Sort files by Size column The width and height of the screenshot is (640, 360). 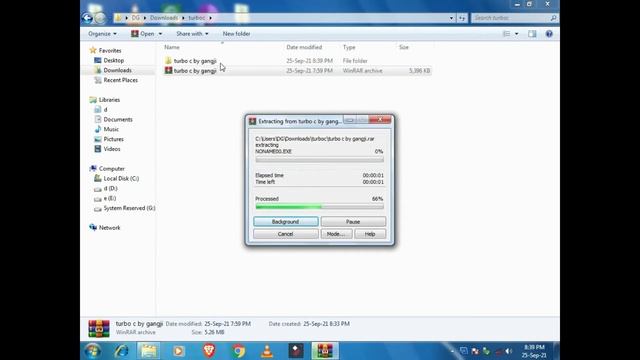(404, 47)
